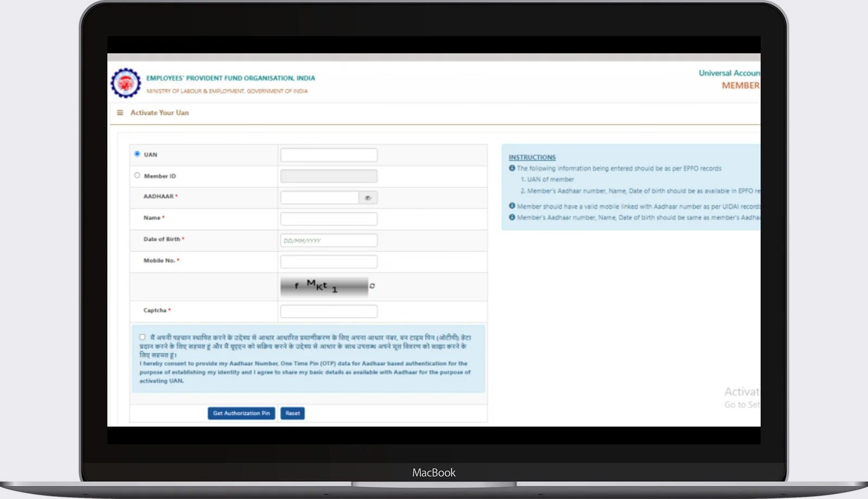
Task: Click info icon beside valid mobile instruction
Action: [x=512, y=206]
